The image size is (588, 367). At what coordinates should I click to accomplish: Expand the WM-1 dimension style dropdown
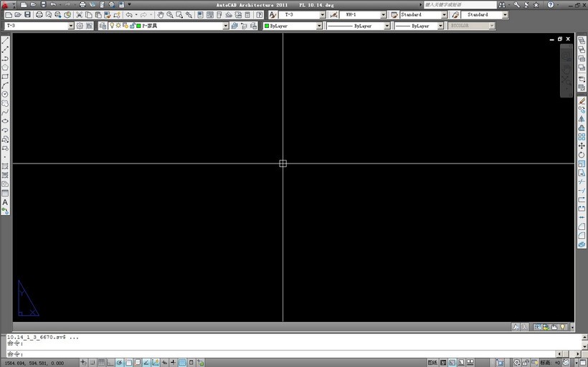point(384,15)
